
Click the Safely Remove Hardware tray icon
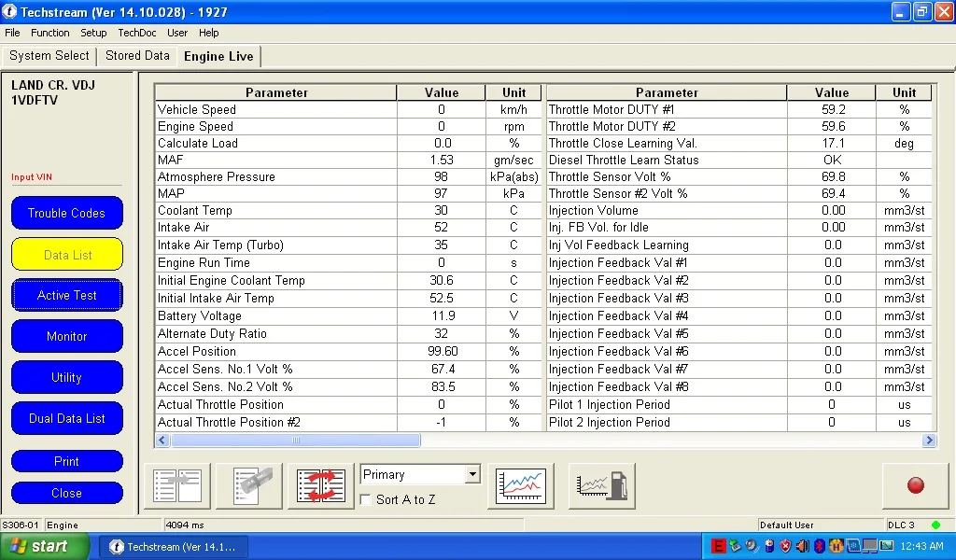point(736,546)
